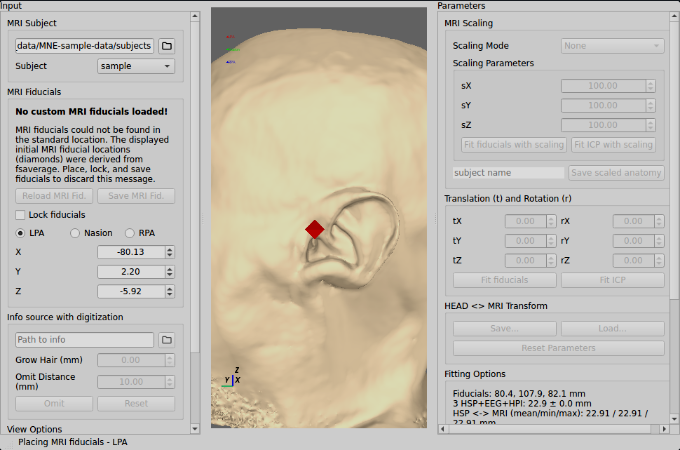Click the 'Fiducials: 80.4, 107.9, 82.1 mm' text
The height and width of the screenshot is (450, 680).
click(519, 394)
